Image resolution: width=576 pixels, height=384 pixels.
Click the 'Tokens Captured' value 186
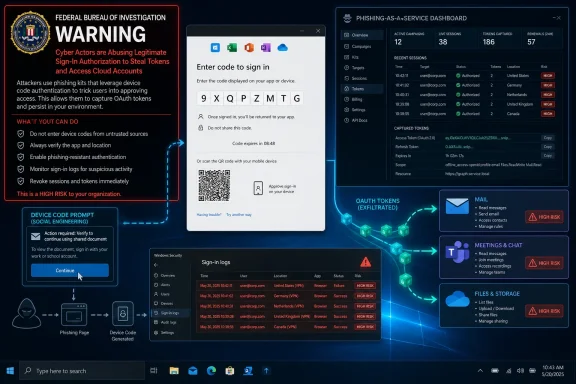489,42
